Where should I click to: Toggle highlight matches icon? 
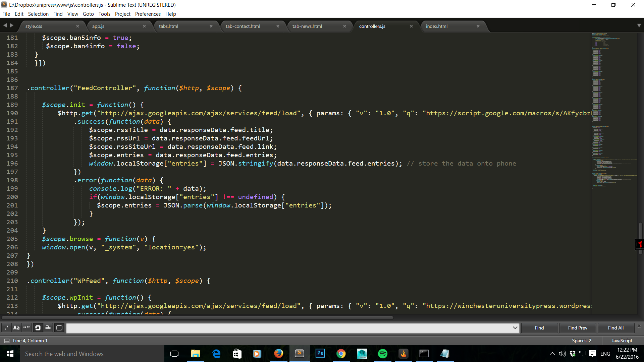click(x=59, y=328)
